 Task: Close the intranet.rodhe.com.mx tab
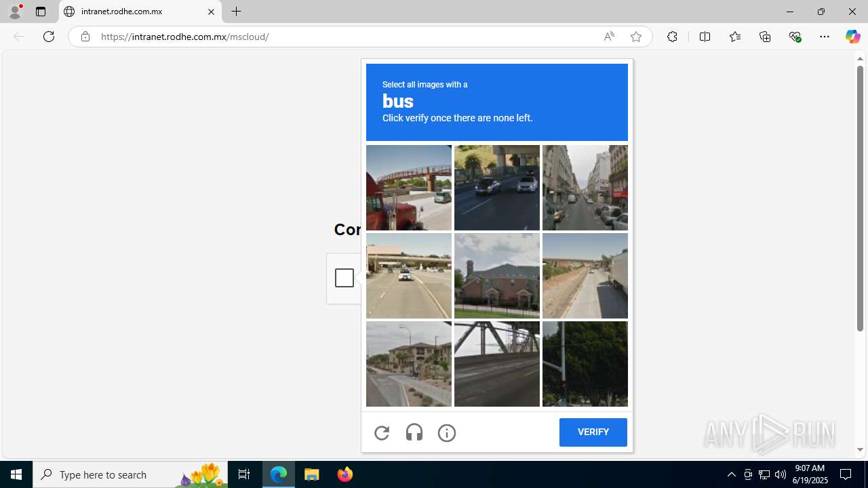(211, 12)
